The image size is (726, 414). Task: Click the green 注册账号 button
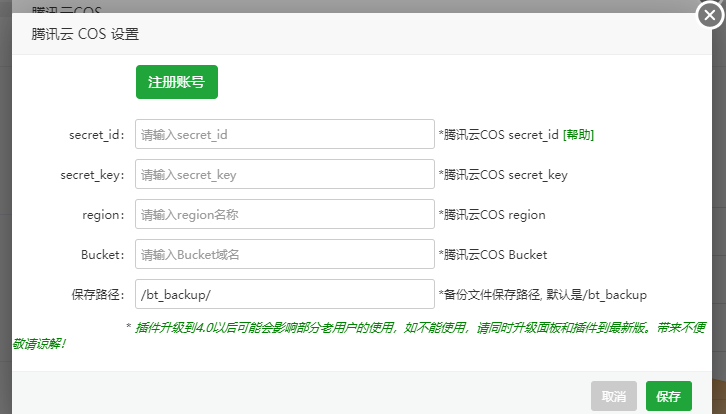(x=177, y=82)
